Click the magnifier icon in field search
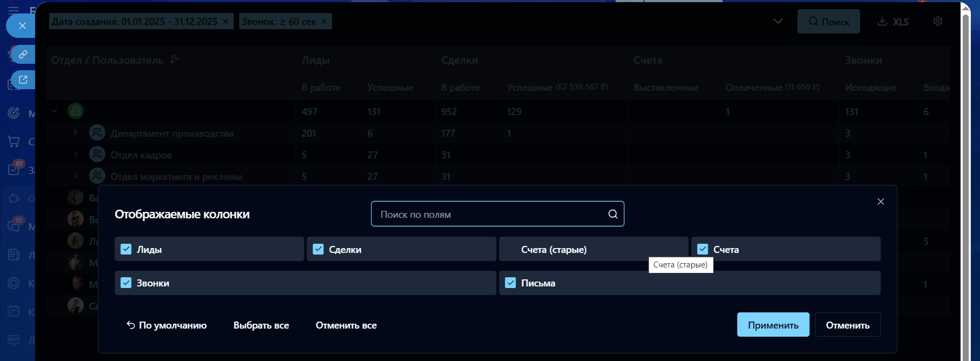The image size is (980, 361). click(x=613, y=214)
